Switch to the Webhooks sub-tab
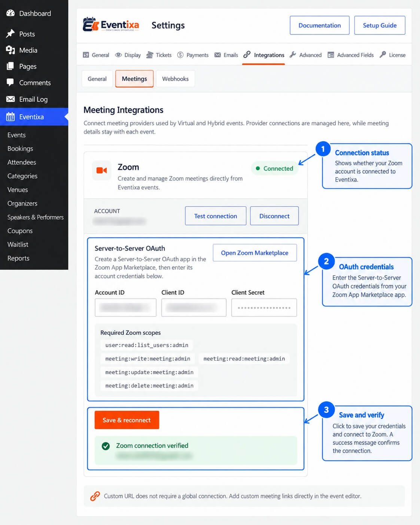This screenshot has width=420, height=525. coord(175,79)
